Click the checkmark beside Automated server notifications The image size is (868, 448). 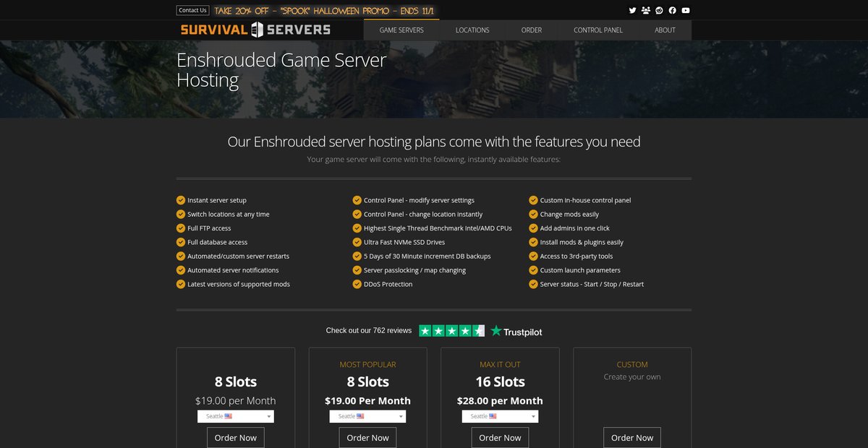[x=181, y=270]
